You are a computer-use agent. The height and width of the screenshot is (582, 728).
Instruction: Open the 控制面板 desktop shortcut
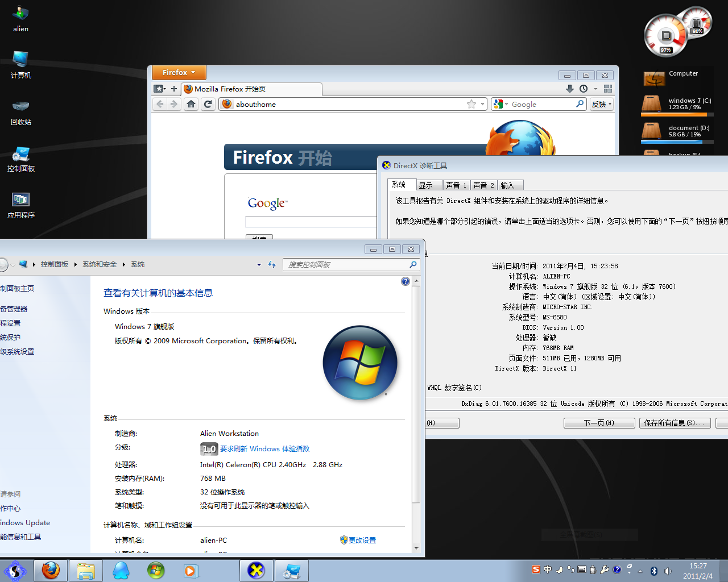tap(20, 159)
